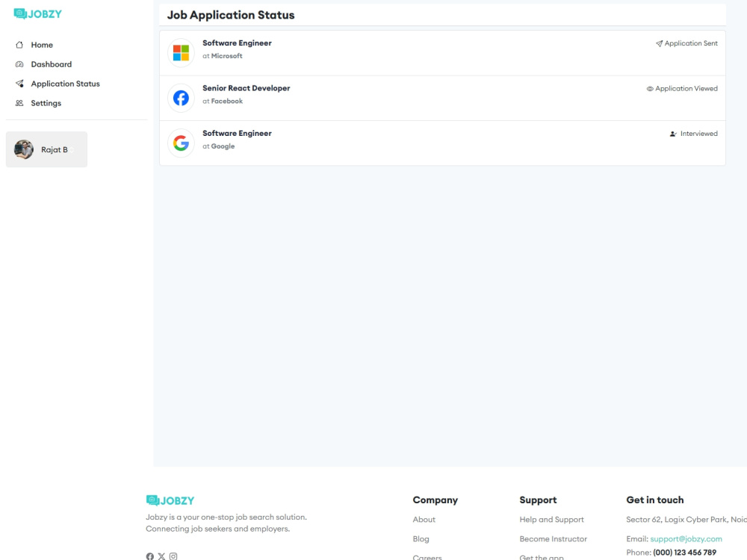Click the Facebook company logo
The height and width of the screenshot is (560, 747).
[181, 98]
